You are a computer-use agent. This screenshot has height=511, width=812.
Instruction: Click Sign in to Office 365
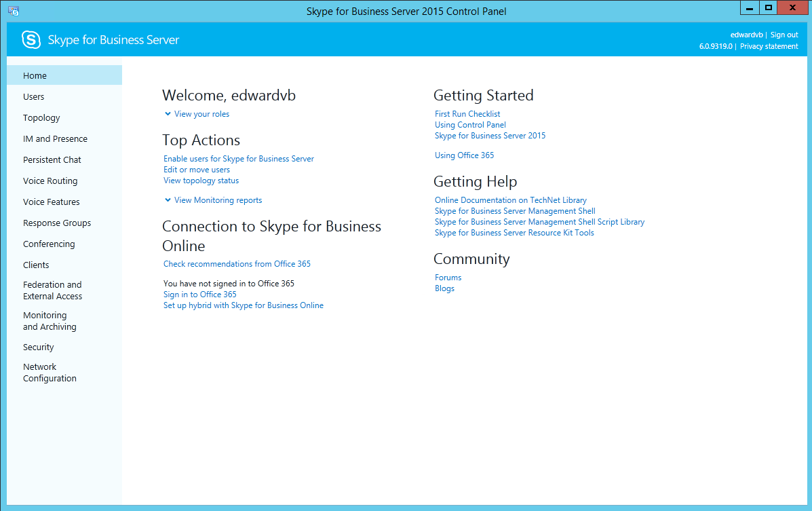coord(200,295)
